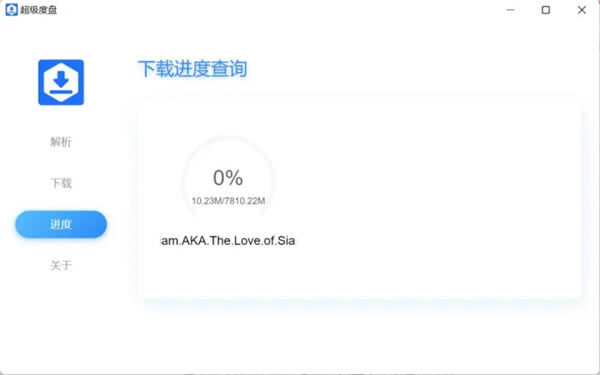Click the 超级度盘 title text
The height and width of the screenshot is (375, 600).
pos(39,10)
